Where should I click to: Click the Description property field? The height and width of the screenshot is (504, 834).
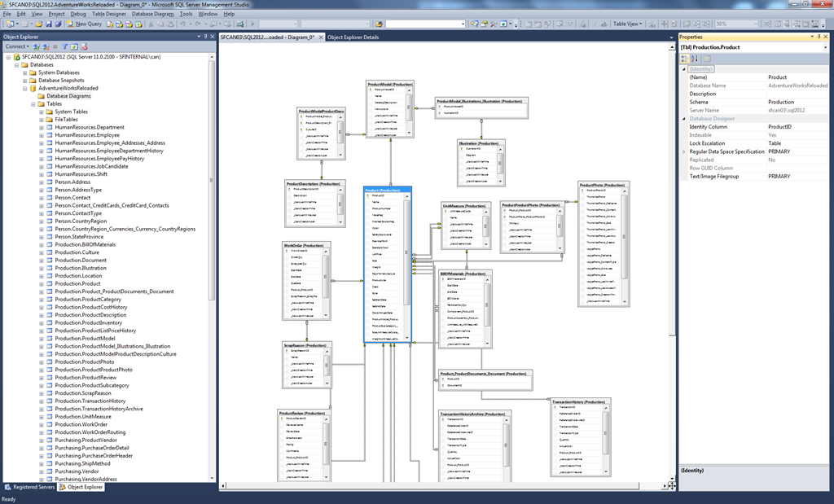point(797,94)
